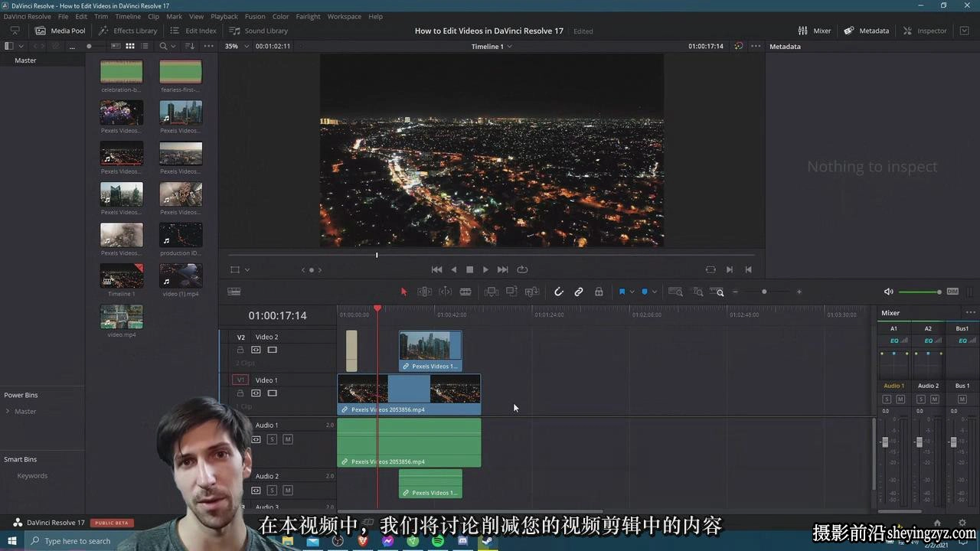Play timeline in reverse

(453, 269)
